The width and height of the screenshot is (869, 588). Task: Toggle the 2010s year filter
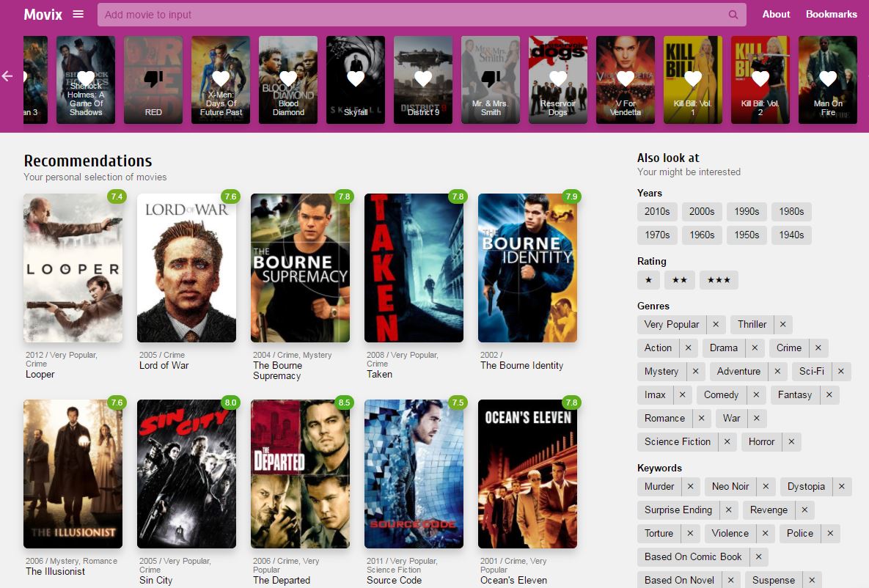click(x=657, y=211)
